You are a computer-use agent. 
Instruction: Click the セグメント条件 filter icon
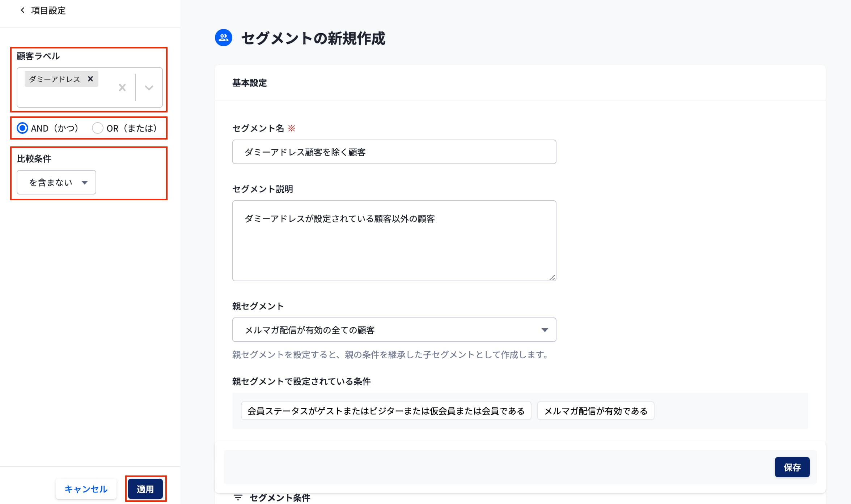click(x=238, y=497)
